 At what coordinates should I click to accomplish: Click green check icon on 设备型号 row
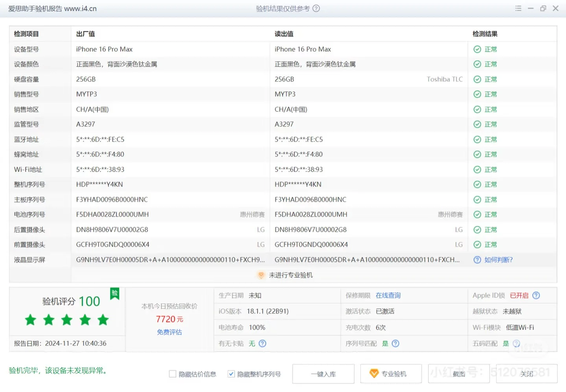click(x=477, y=49)
